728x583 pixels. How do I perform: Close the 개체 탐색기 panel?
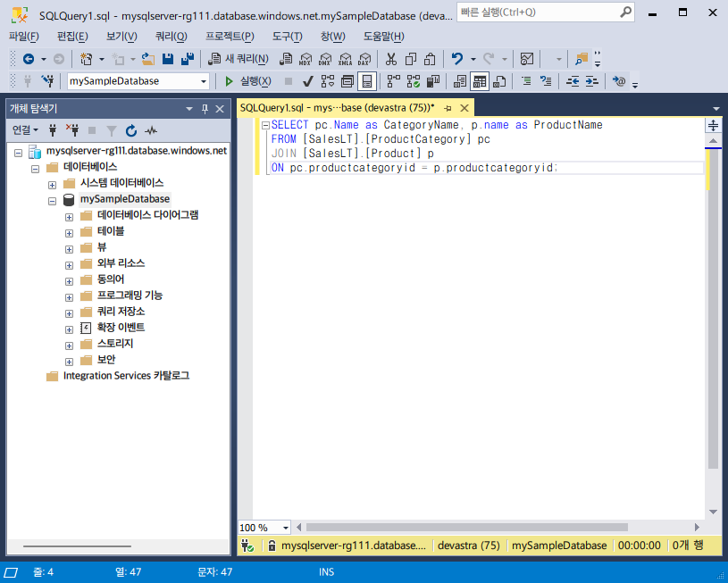click(220, 109)
